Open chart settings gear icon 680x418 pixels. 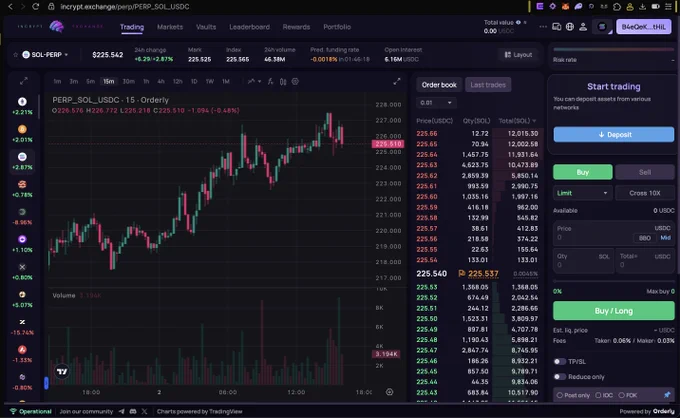pyautogui.click(x=295, y=82)
